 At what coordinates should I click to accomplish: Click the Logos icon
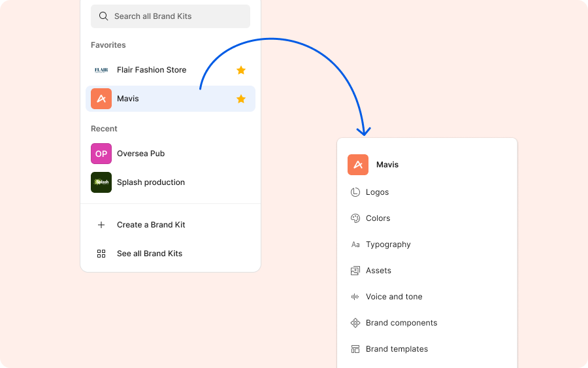point(355,192)
